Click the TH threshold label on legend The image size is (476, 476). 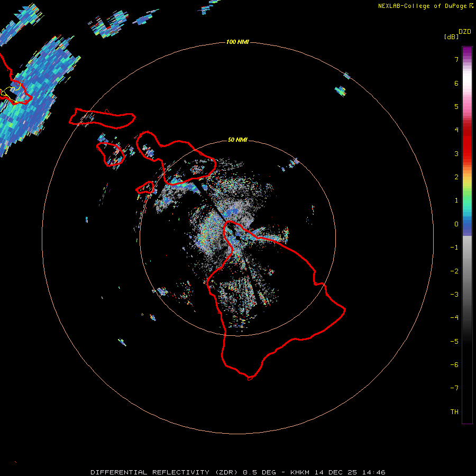(x=454, y=412)
